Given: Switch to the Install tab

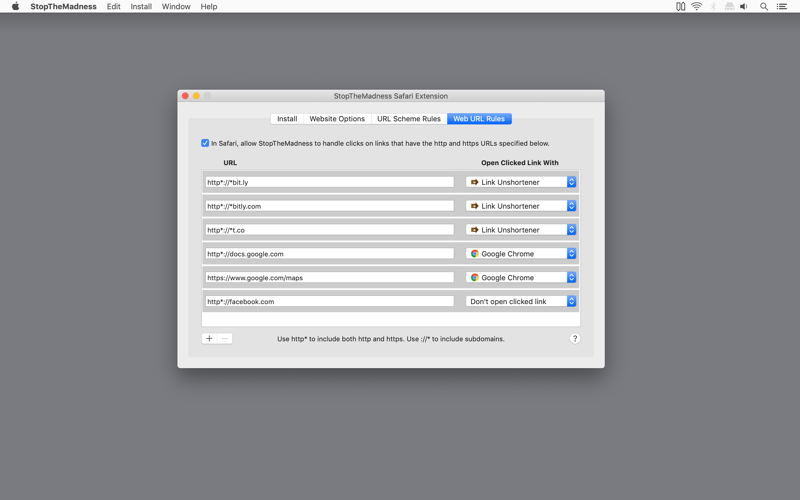Looking at the screenshot, I should (287, 118).
